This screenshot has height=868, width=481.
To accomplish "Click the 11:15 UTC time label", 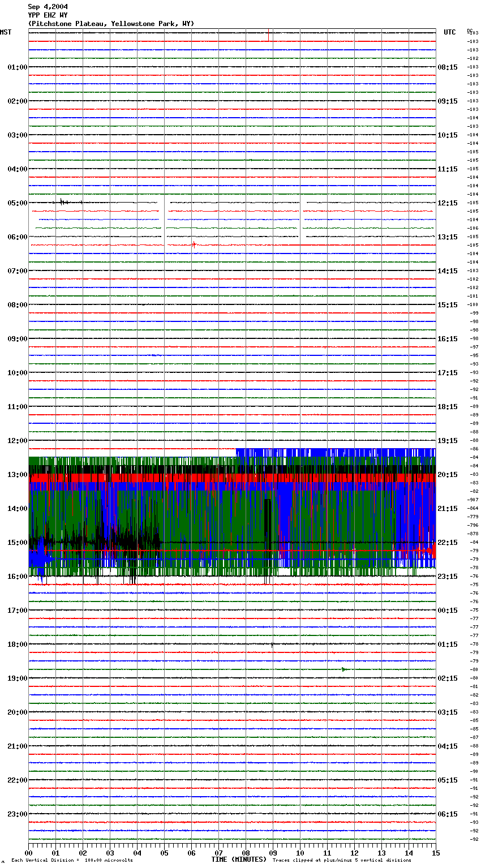I will click(448, 169).
